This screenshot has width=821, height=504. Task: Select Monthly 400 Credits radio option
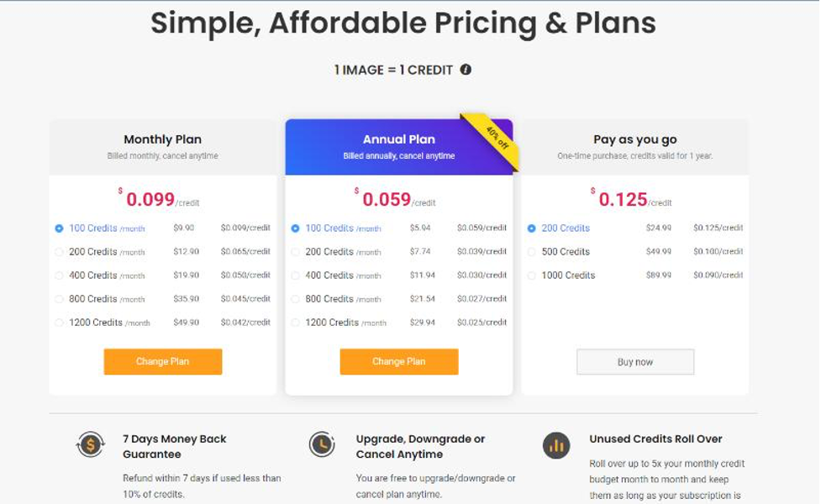coord(59,276)
